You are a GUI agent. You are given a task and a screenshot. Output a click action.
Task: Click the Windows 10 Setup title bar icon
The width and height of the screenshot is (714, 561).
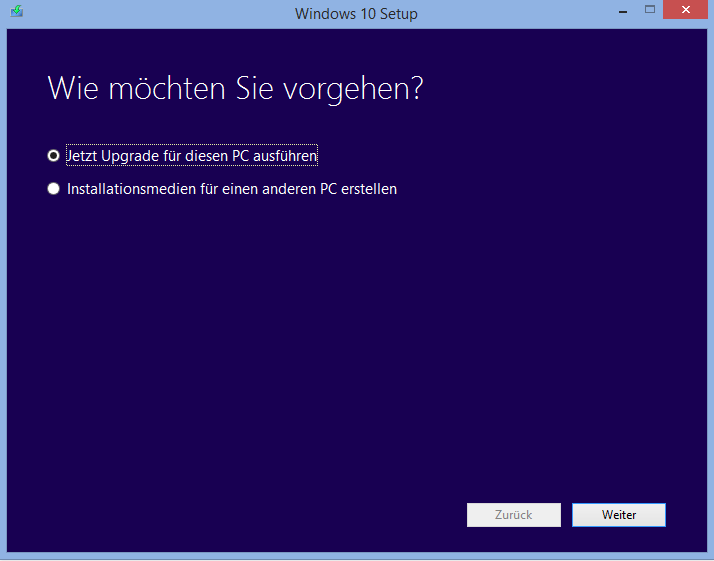16,13
